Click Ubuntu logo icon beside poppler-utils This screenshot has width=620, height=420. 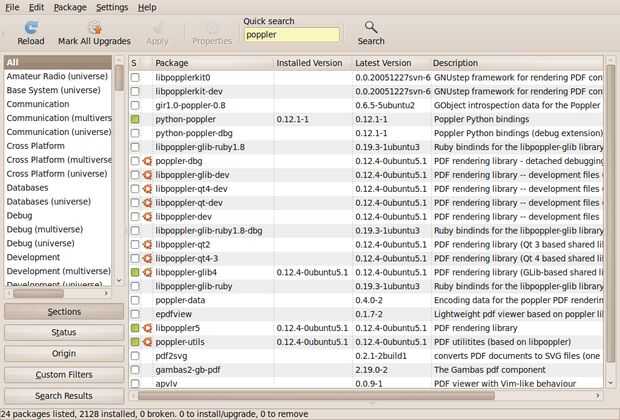coord(147,342)
